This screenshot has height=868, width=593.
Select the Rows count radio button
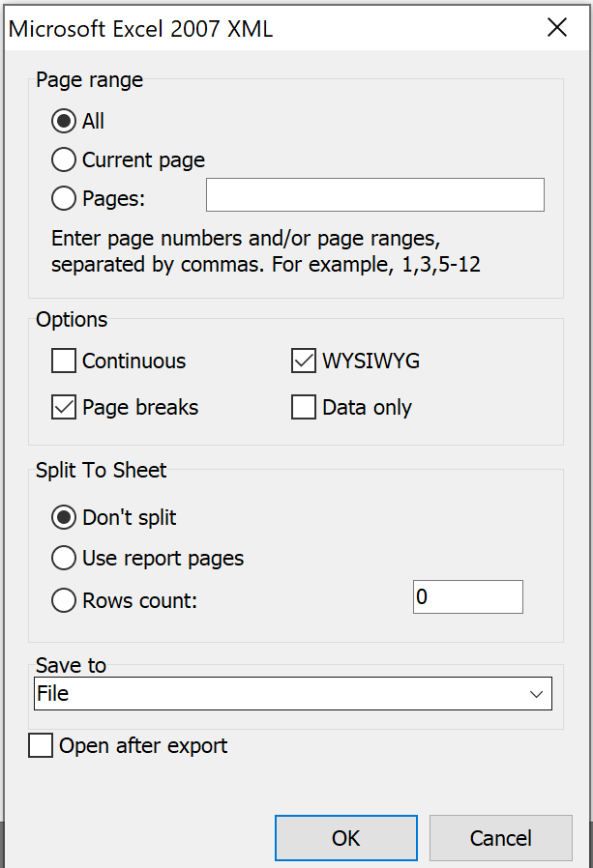64,600
